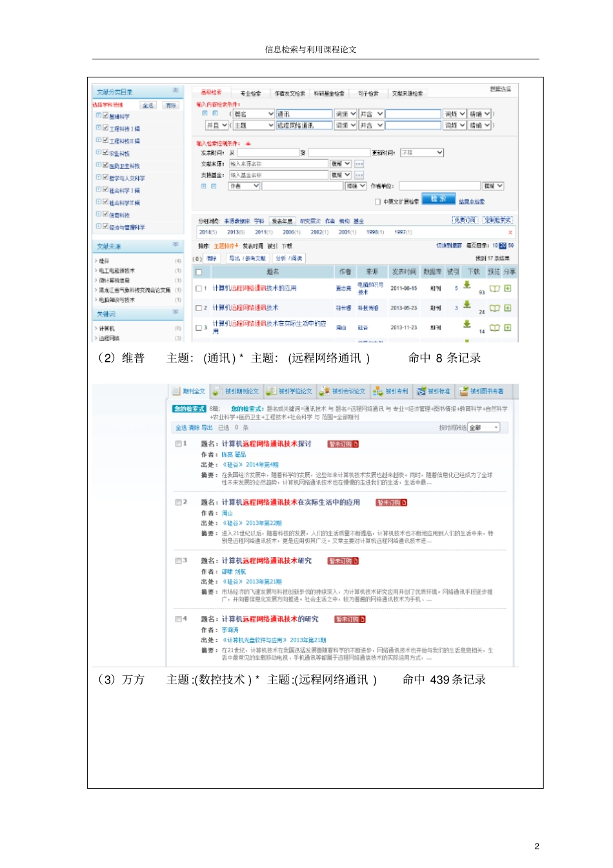The height and width of the screenshot is (868, 613).
Task: Expand the 哲学与人文科学 tree node
Action: [98, 177]
